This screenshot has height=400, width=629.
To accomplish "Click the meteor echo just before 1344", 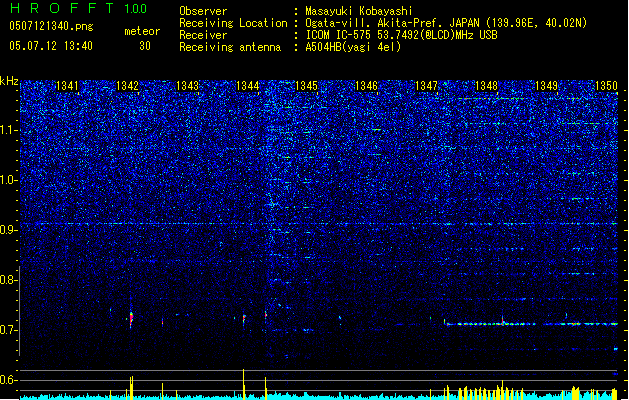I will [244, 319].
